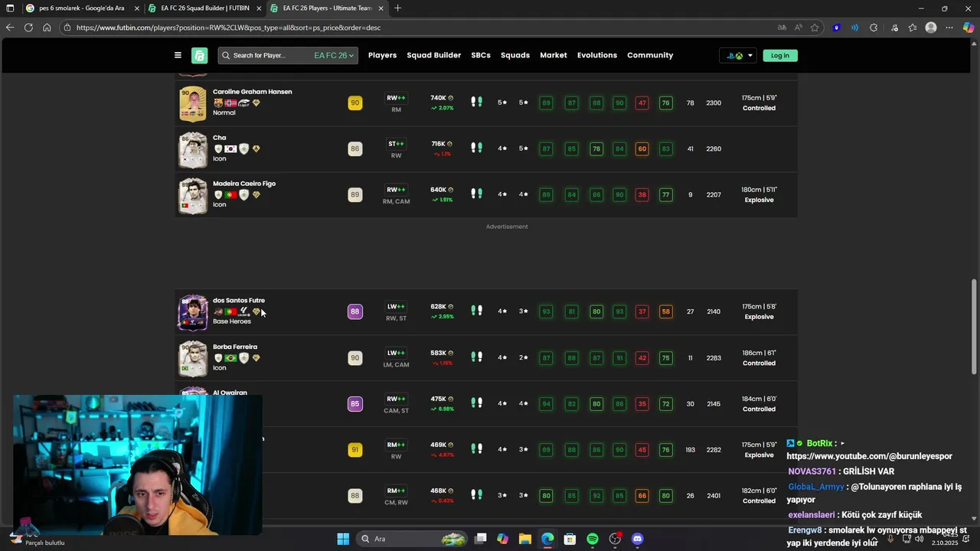Open the hamburger menu on Futbin header
980x551 pixels.
click(x=178, y=55)
